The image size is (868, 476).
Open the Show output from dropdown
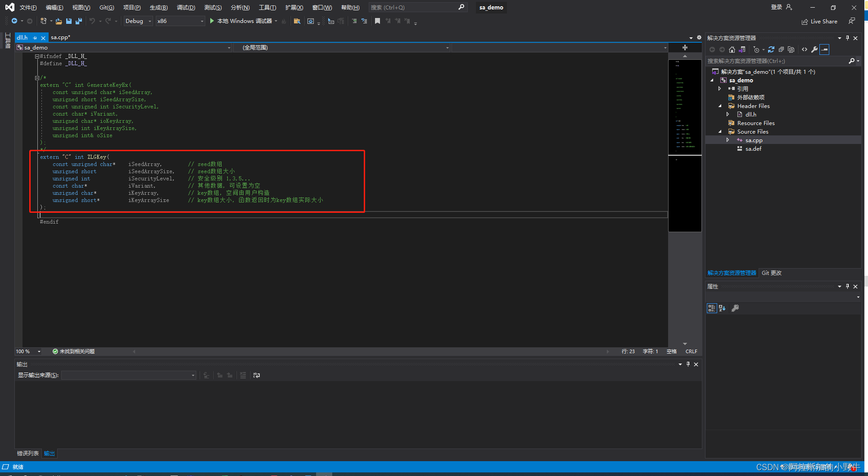point(129,375)
